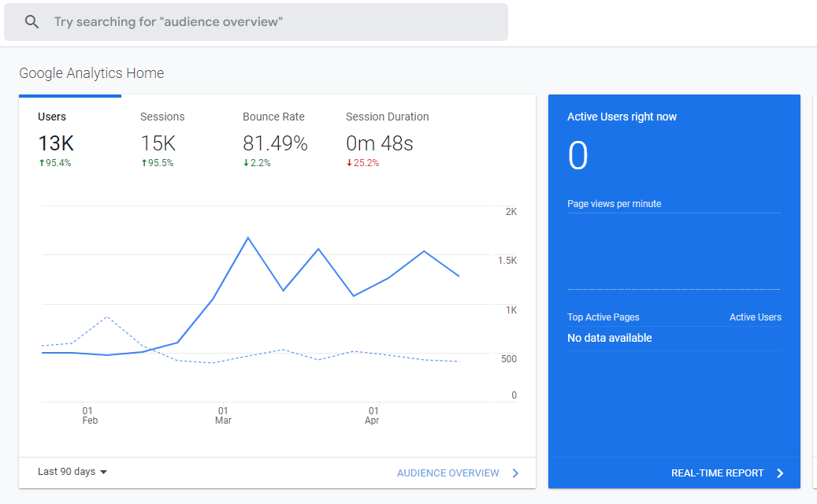This screenshot has height=504, width=817.
Task: Click the Active Users column header
Action: tap(756, 317)
